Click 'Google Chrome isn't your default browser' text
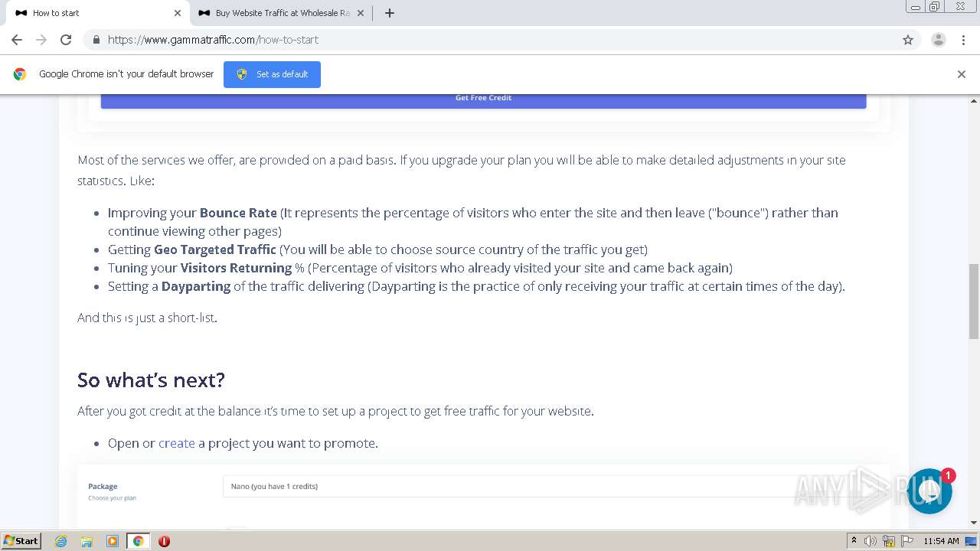Image resolution: width=980 pixels, height=551 pixels. click(x=126, y=74)
